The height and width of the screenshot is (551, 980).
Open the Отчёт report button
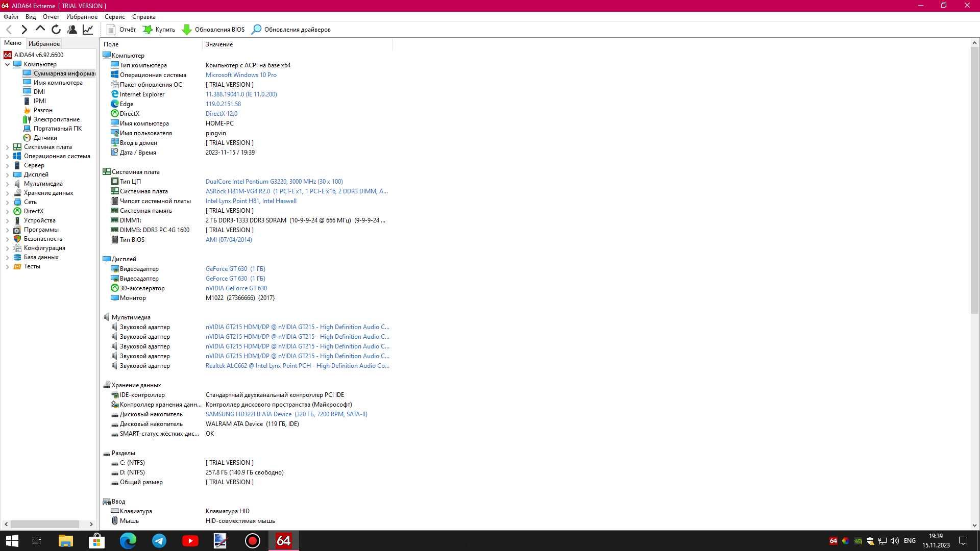point(121,30)
